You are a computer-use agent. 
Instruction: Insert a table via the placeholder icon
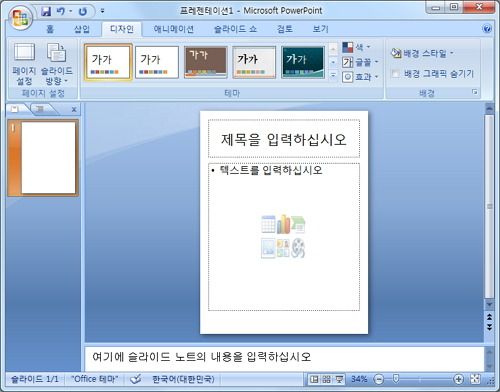[268, 224]
